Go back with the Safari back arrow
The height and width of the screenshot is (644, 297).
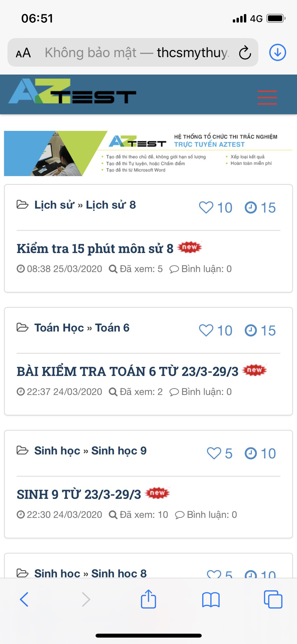(24, 599)
